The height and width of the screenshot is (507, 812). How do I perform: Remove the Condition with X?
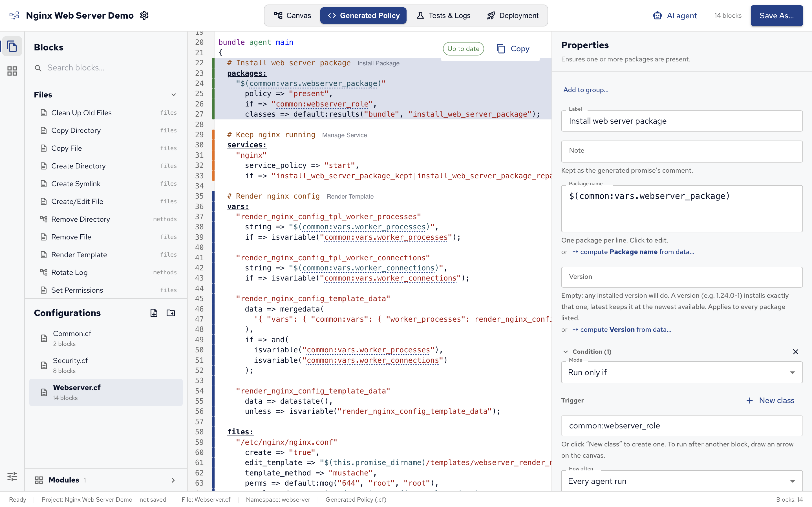click(x=795, y=352)
